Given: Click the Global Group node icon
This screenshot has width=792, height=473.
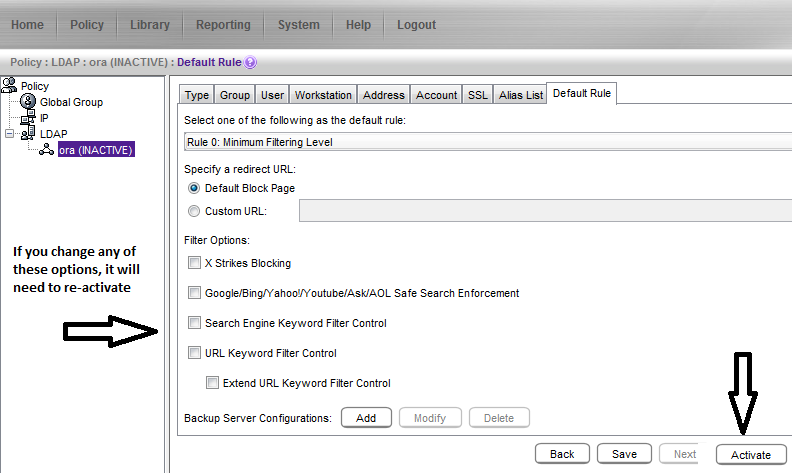Looking at the screenshot, I should (29, 102).
